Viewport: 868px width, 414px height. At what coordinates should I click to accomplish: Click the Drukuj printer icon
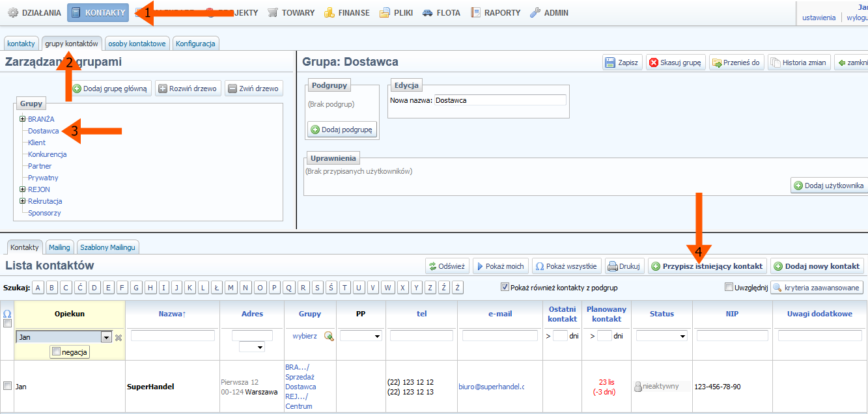tap(612, 266)
